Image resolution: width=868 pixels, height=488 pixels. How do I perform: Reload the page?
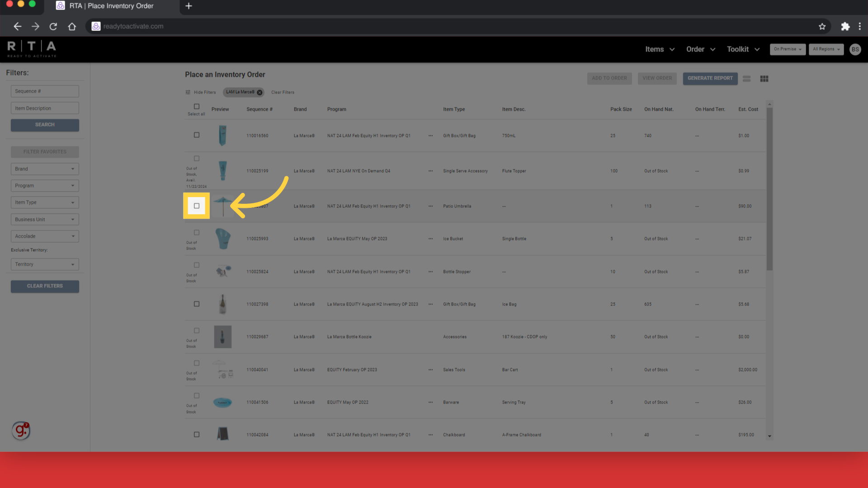pyautogui.click(x=53, y=26)
